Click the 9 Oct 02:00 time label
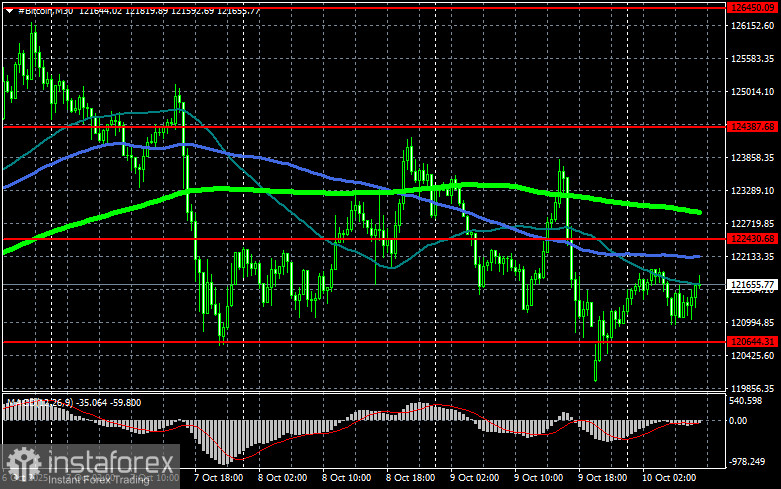The height and width of the screenshot is (489, 781). [474, 478]
